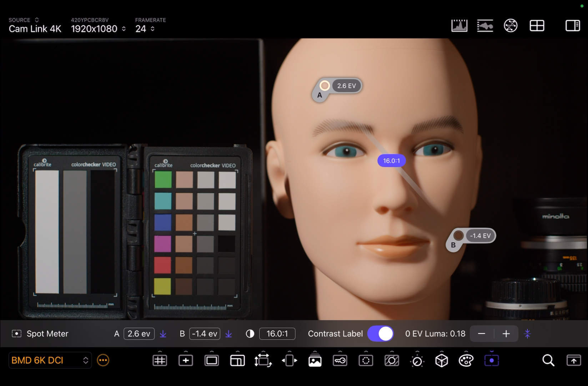Change the framerate 24 selector
Image resolution: width=588 pixels, height=386 pixels.
145,29
